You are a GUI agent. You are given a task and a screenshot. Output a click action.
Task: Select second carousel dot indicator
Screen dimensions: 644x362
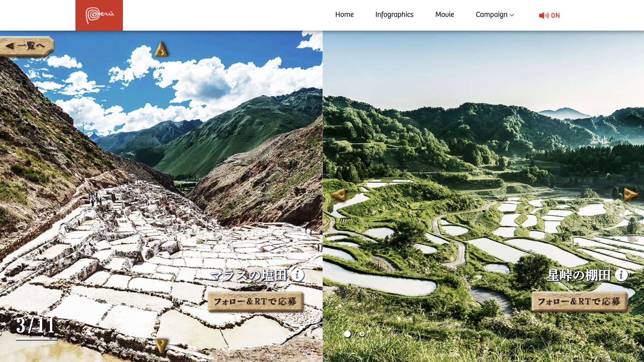(x=362, y=334)
